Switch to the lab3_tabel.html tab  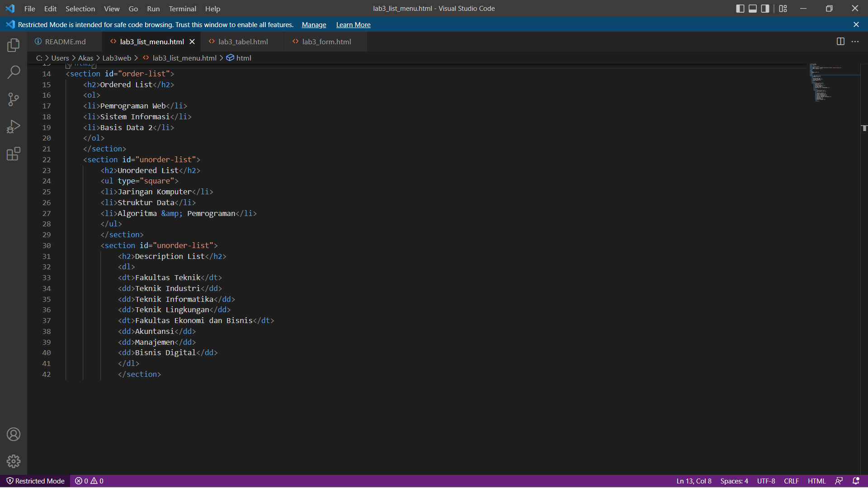click(x=243, y=41)
